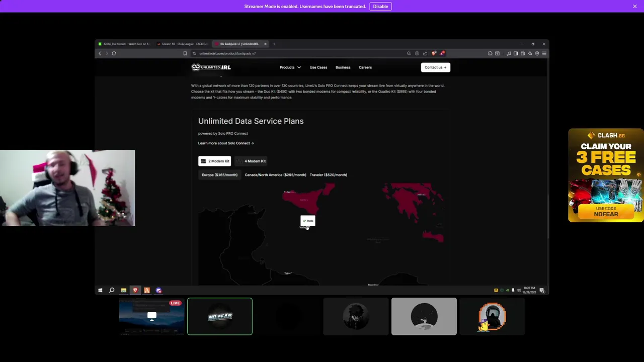
Task: Open the Brave Rewards triangle icon
Action: click(x=442, y=53)
